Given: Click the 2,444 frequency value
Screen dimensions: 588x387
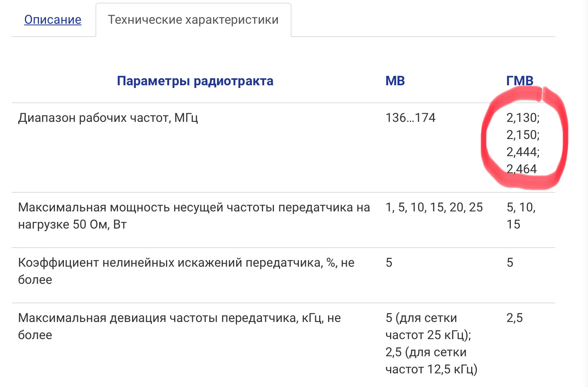Looking at the screenshot, I should [x=523, y=152].
